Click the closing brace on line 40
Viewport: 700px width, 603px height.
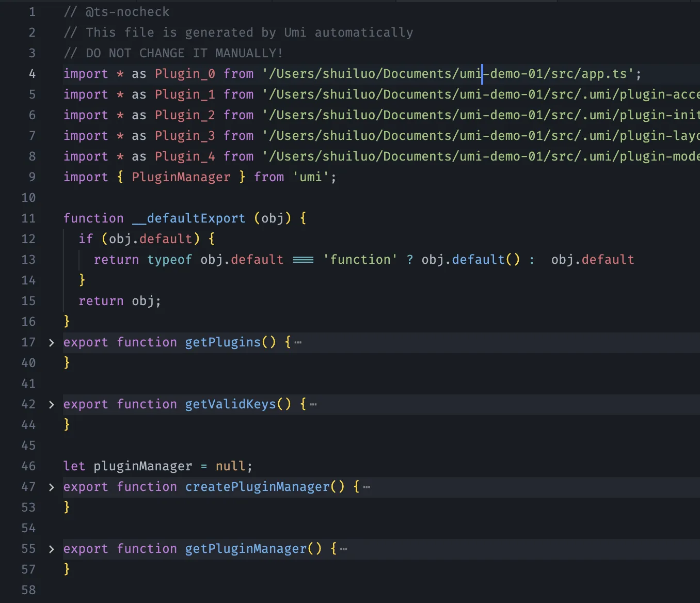pyautogui.click(x=67, y=363)
